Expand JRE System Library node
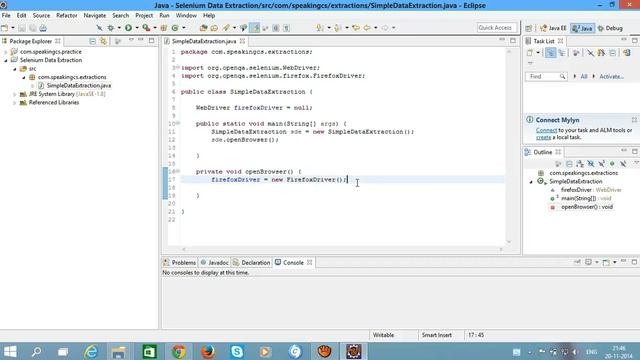The height and width of the screenshot is (360, 640). [15, 94]
